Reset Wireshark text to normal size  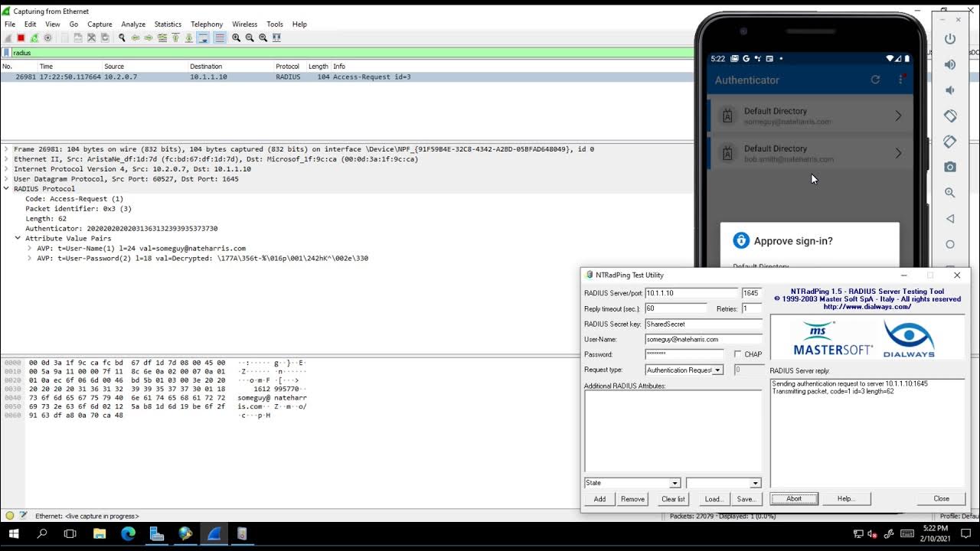263,37
